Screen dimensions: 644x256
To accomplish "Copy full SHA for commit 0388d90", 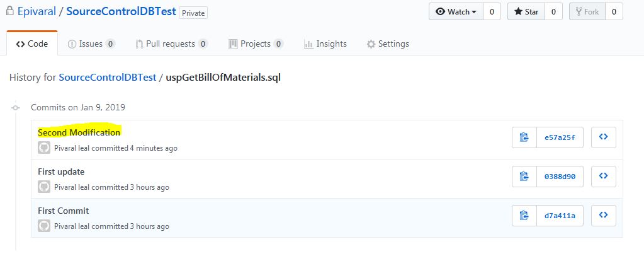I will point(524,176).
